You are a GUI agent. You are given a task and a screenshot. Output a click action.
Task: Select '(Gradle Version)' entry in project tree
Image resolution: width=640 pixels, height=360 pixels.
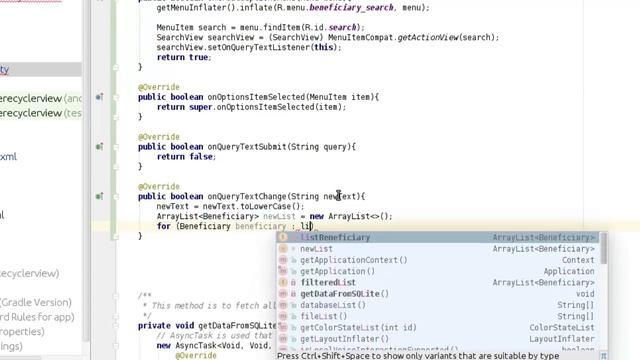(x=36, y=302)
